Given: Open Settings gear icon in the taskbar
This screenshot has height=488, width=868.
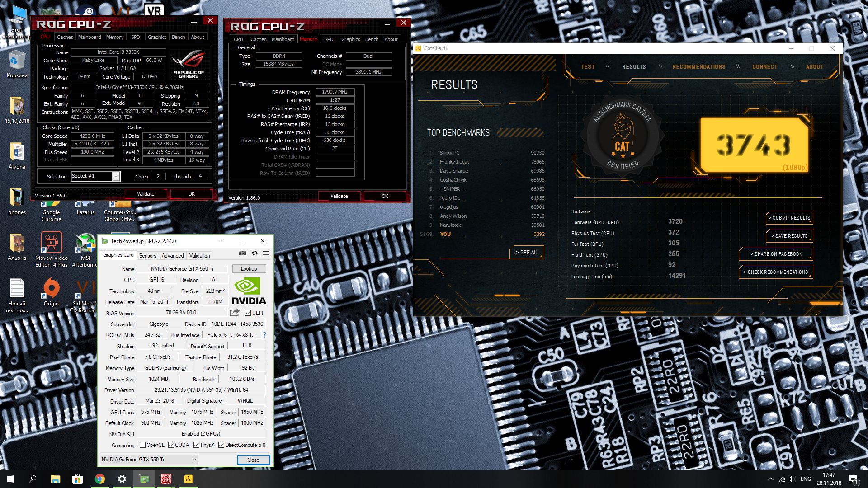Looking at the screenshot, I should pos(122,479).
